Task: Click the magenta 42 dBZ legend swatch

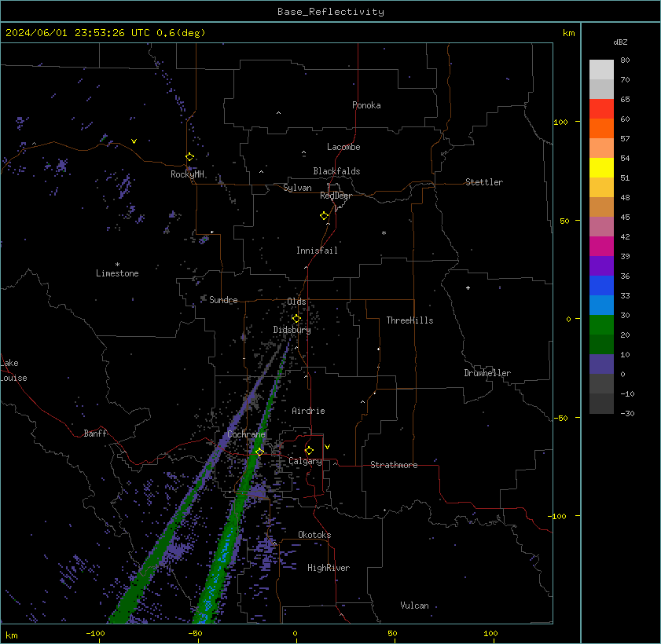Action: 601,247
